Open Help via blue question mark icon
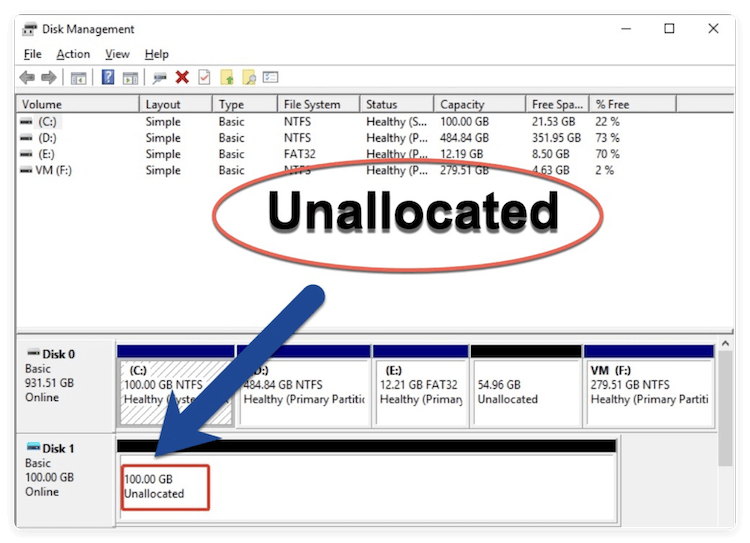This screenshot has height=543, width=750. [x=108, y=77]
